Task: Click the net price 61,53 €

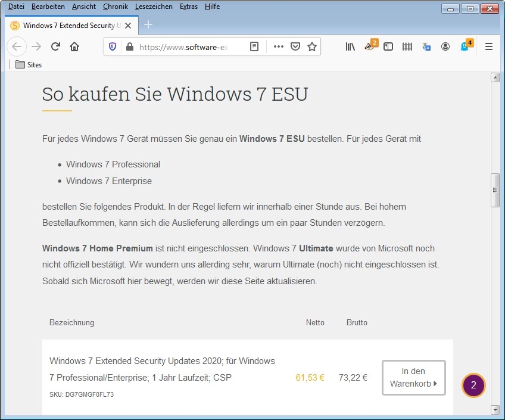Action: tap(310, 378)
